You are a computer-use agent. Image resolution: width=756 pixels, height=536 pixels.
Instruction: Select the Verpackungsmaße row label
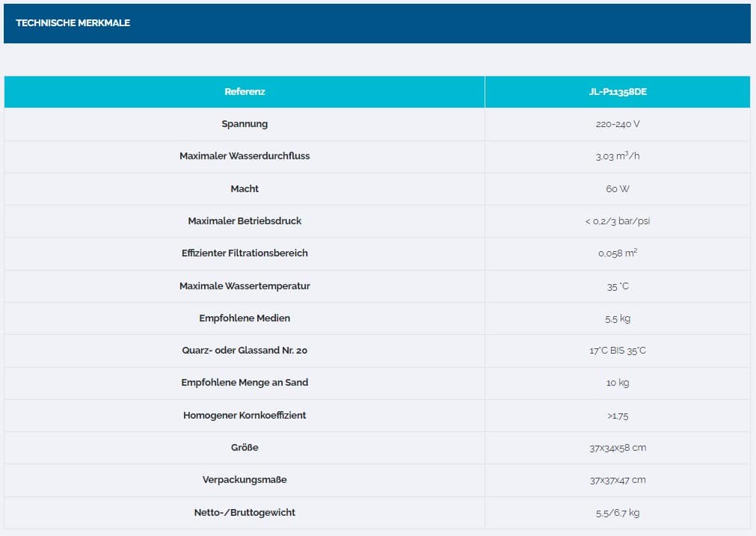pos(245,480)
